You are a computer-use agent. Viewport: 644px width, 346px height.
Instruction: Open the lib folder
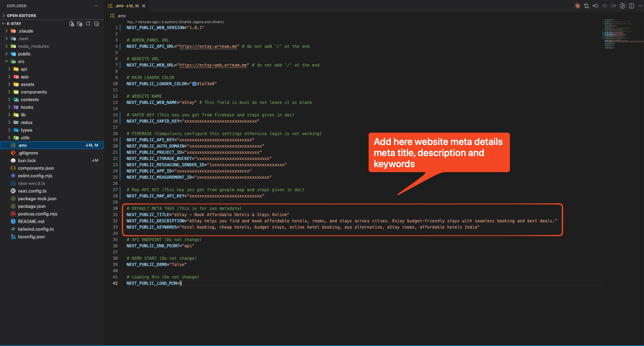tap(52, 115)
